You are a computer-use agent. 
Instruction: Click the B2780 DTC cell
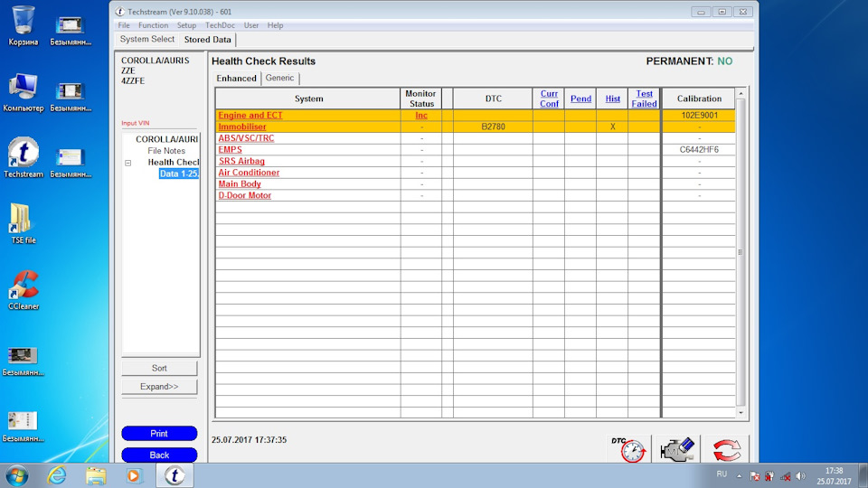pyautogui.click(x=493, y=127)
